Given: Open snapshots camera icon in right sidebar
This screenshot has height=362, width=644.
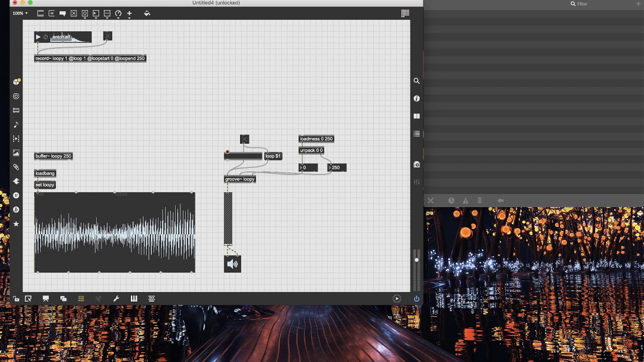Looking at the screenshot, I should pos(417,164).
